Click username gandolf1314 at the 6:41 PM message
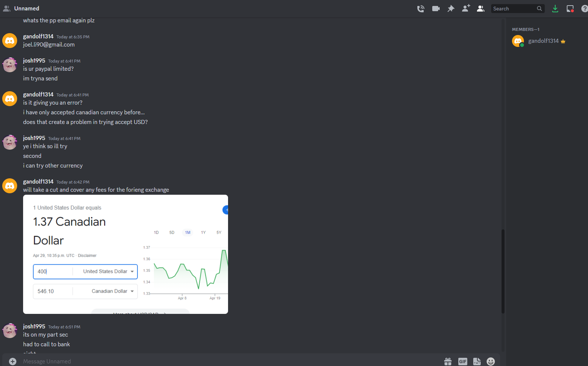The image size is (588, 366). (x=38, y=95)
